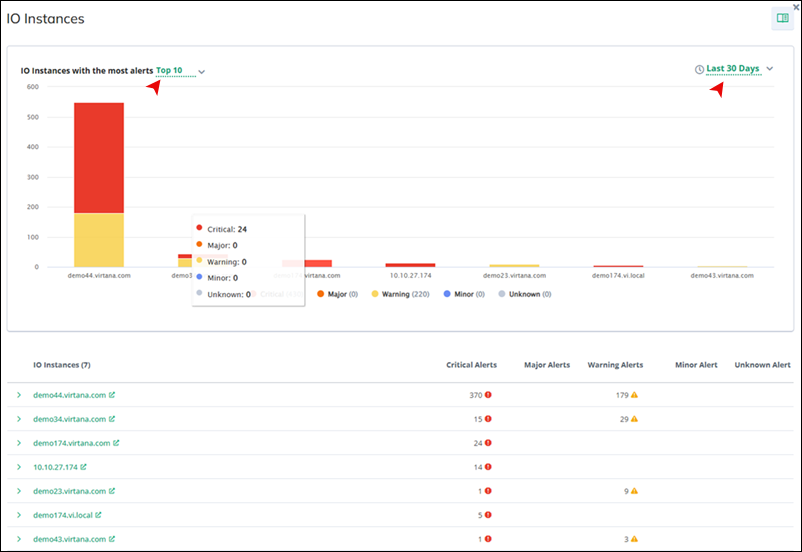Toggle the Major series in chart legend
Viewport: 802px width, 552px height.
tap(335, 294)
